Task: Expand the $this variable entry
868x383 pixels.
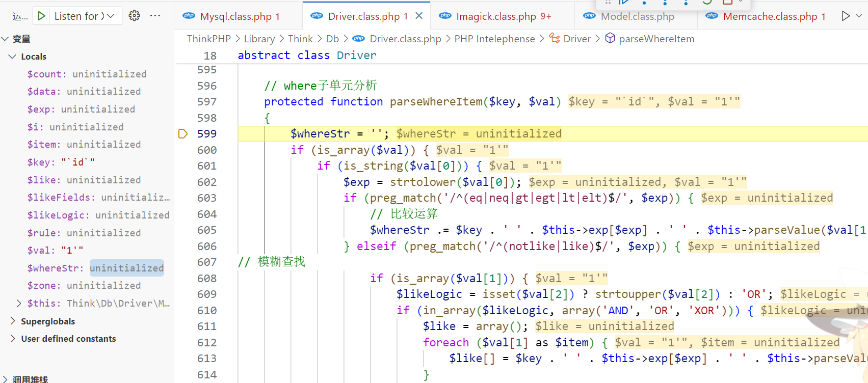Action: click(x=19, y=304)
